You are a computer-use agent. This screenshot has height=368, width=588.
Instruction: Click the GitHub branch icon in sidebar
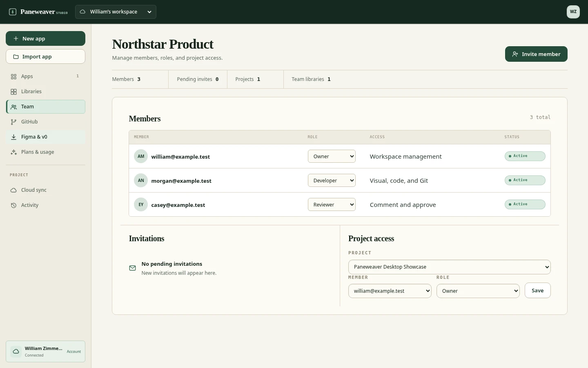[x=14, y=122]
